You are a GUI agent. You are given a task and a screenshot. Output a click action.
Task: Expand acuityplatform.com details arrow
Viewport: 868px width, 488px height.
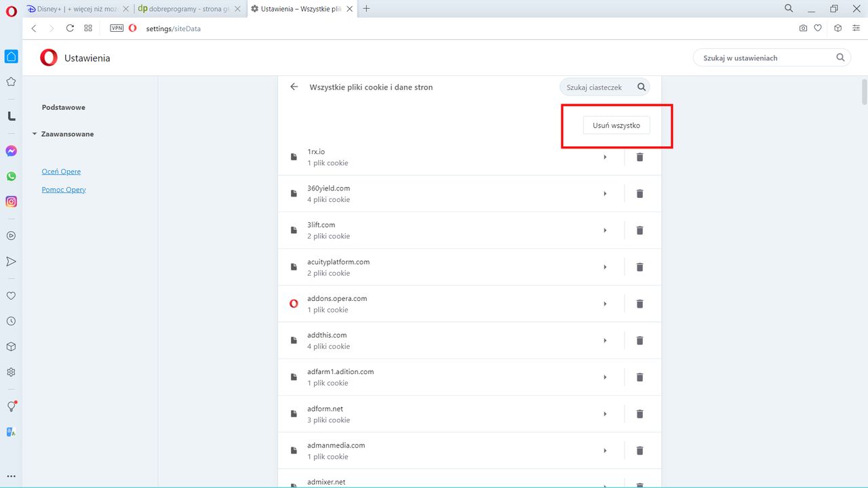coord(605,267)
